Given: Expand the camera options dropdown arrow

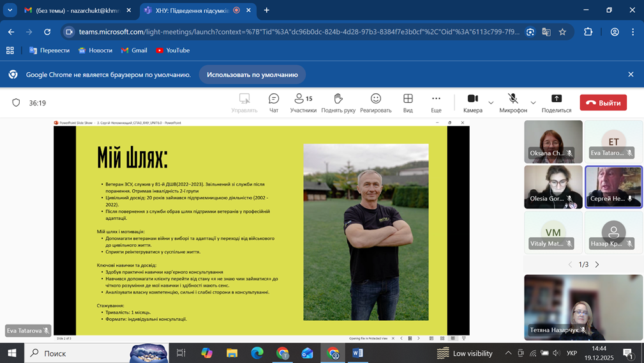Looking at the screenshot, I should point(491,103).
